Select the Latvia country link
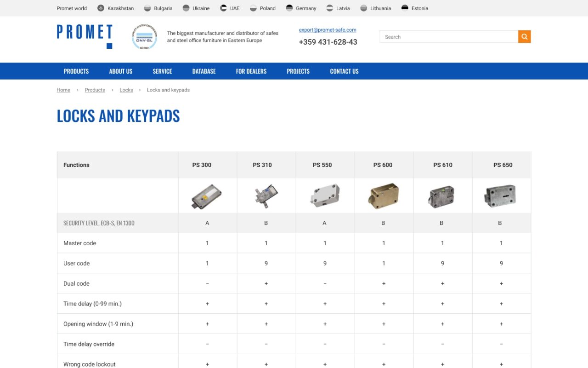Screen dimensions: 588x368 [x=343, y=8]
